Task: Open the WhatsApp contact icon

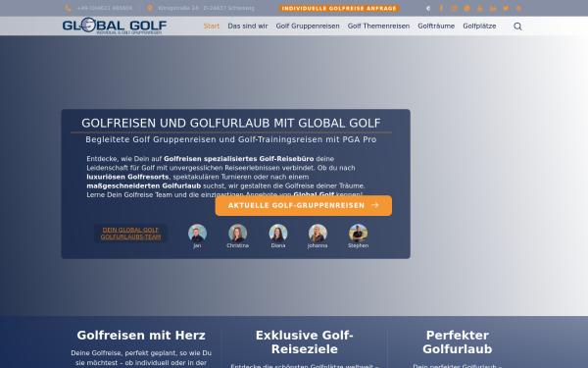Action: (466, 8)
